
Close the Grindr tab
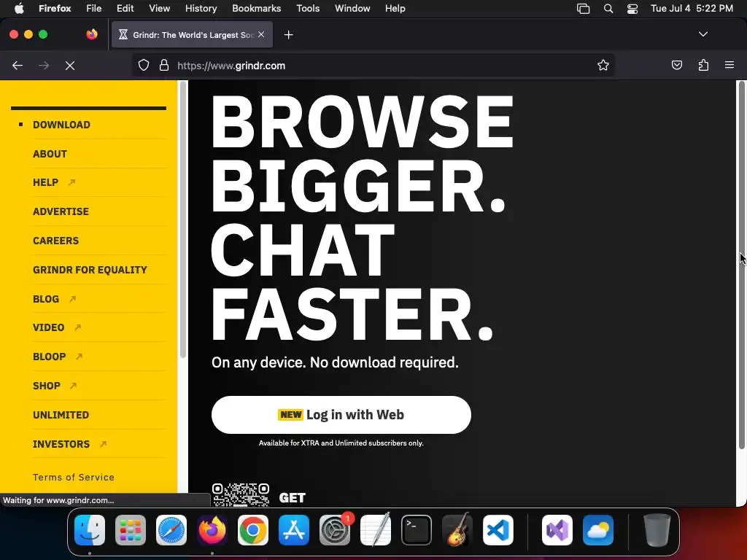[x=261, y=34]
